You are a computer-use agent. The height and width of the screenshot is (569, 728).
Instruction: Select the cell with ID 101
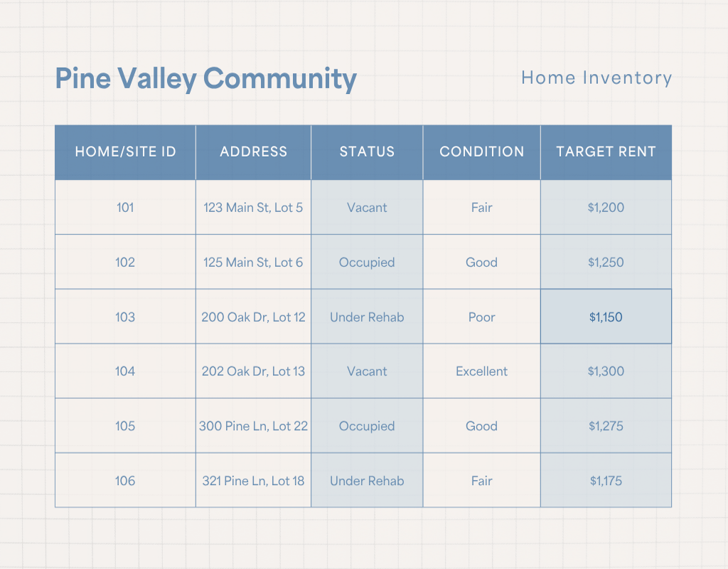125,207
